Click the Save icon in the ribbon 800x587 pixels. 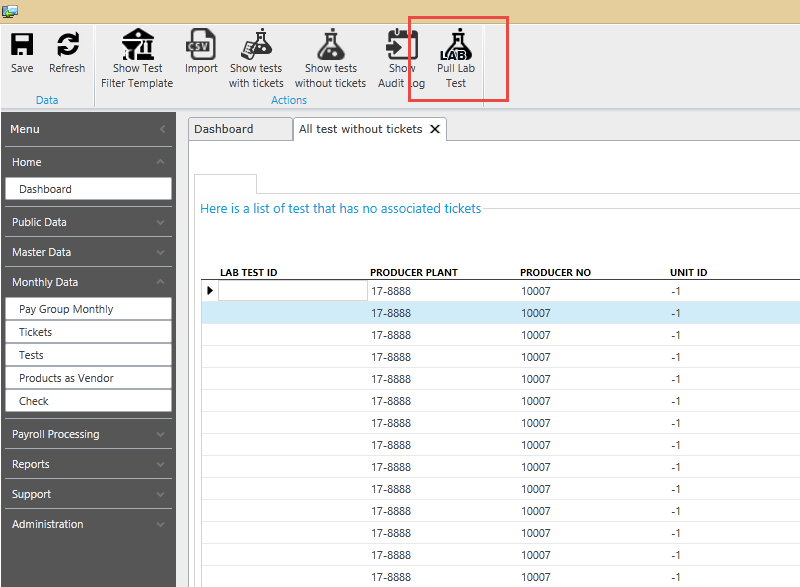pos(22,44)
